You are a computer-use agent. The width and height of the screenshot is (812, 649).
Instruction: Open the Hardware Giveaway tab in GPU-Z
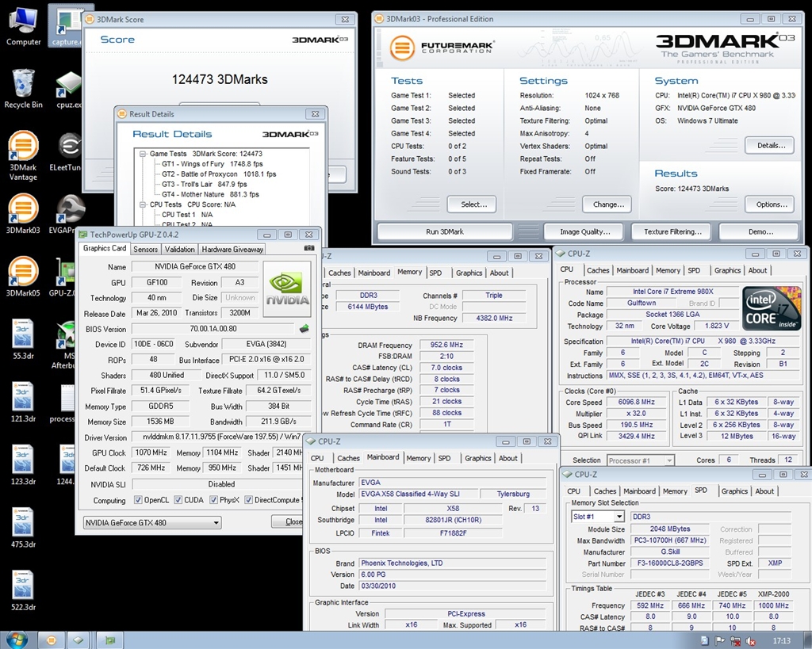pos(232,250)
